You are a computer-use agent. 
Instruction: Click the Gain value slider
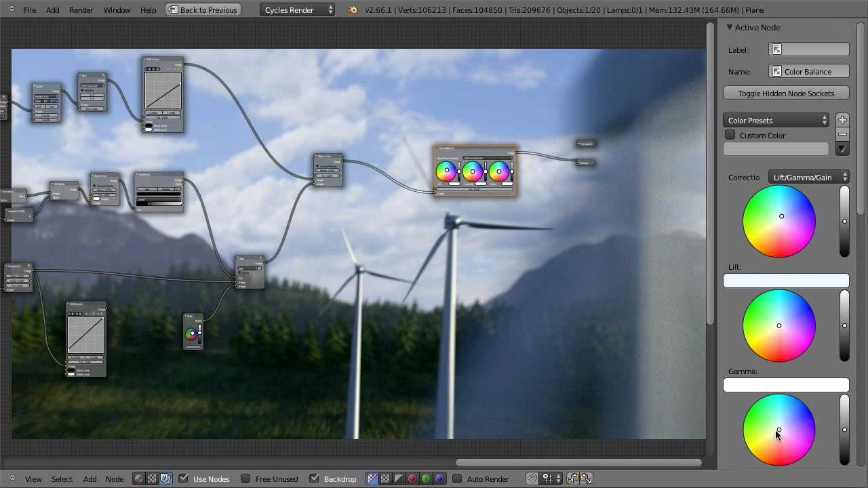[x=844, y=430]
